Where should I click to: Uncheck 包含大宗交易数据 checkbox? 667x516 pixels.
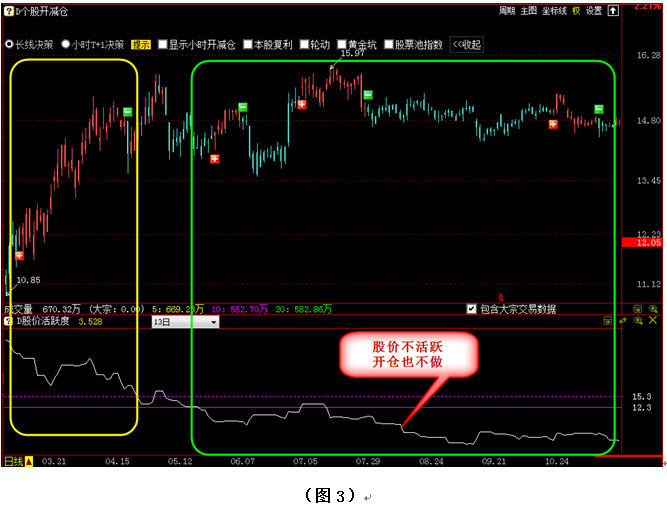tap(472, 310)
